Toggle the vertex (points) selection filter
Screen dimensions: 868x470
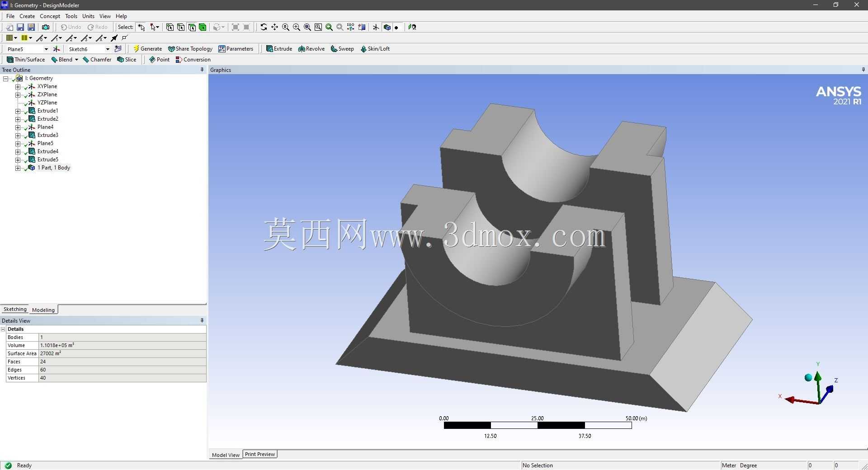click(x=170, y=27)
